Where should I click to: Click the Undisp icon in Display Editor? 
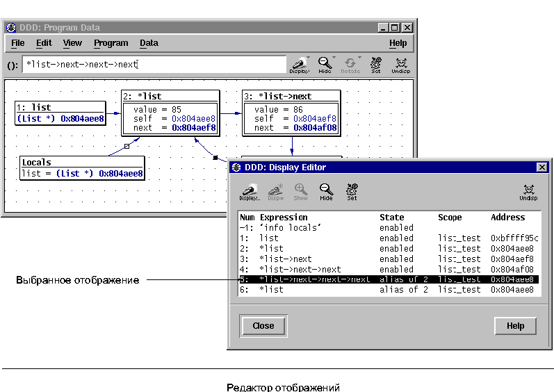pos(528,193)
